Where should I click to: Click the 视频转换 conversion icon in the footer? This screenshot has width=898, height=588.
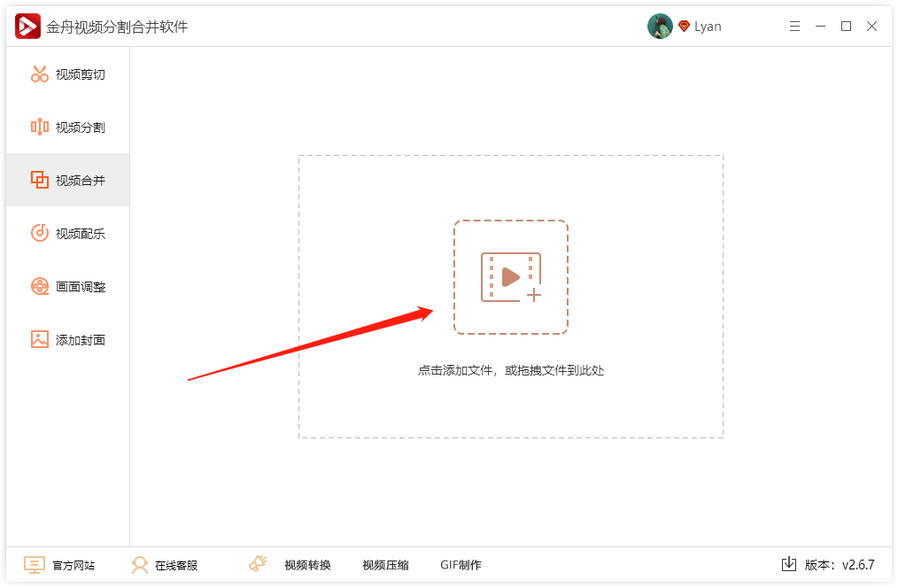pos(258,563)
